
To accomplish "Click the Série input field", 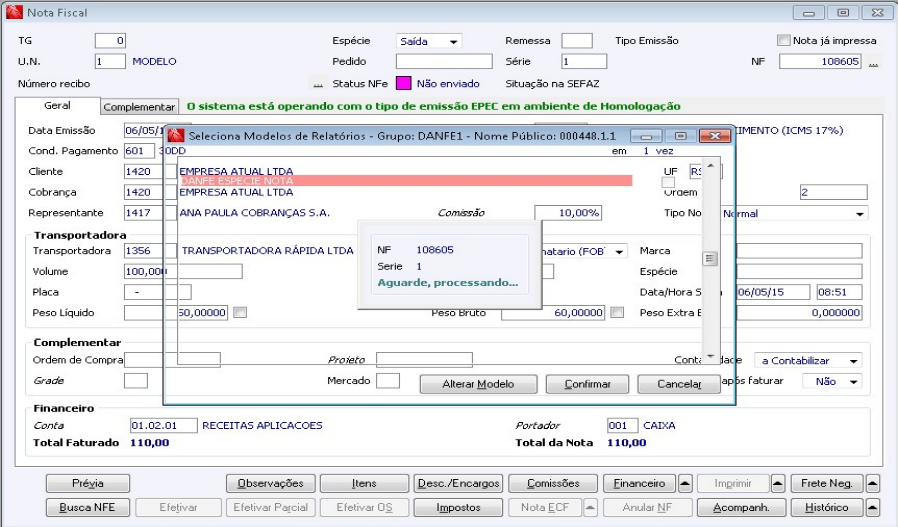I will click(584, 61).
